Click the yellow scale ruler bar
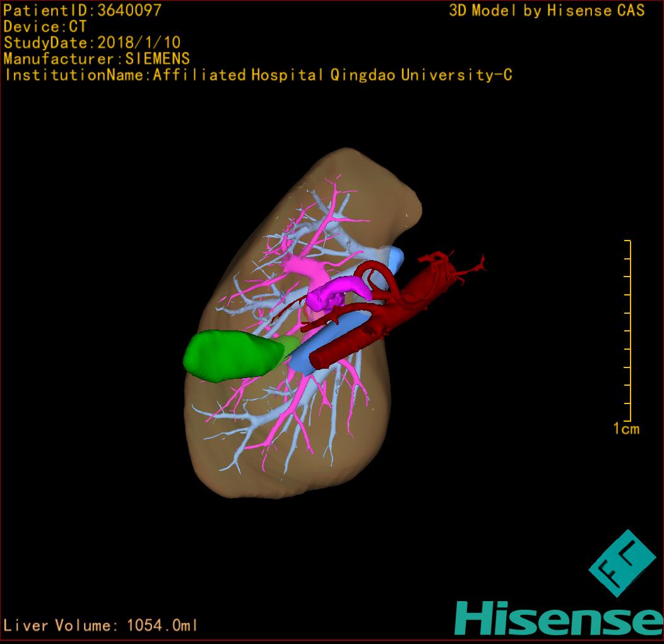 click(x=629, y=331)
